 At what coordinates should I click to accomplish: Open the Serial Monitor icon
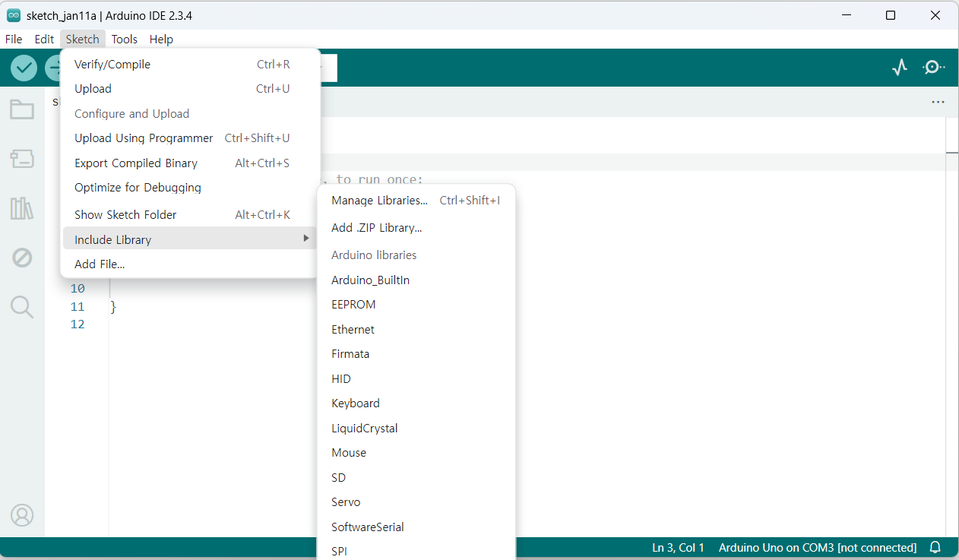tap(933, 68)
